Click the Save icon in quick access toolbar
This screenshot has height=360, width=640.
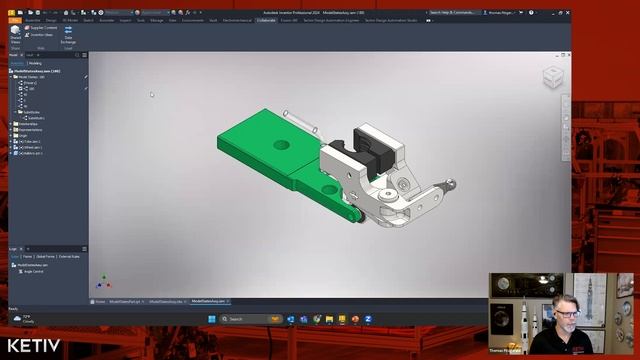coord(38,13)
